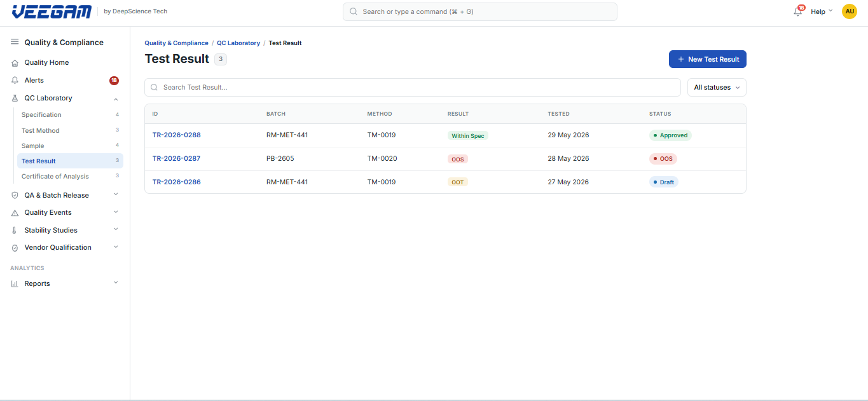Screen dimensions: 868x401
Task: Open the Alerts menu item
Action: click(x=34, y=81)
